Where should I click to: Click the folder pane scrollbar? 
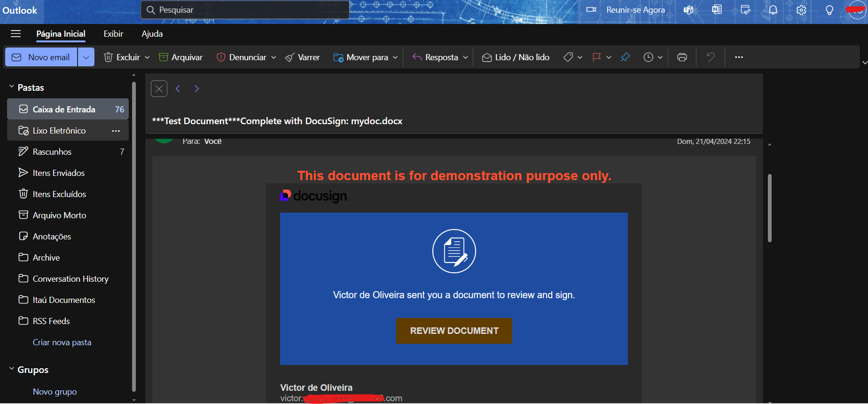point(134,238)
